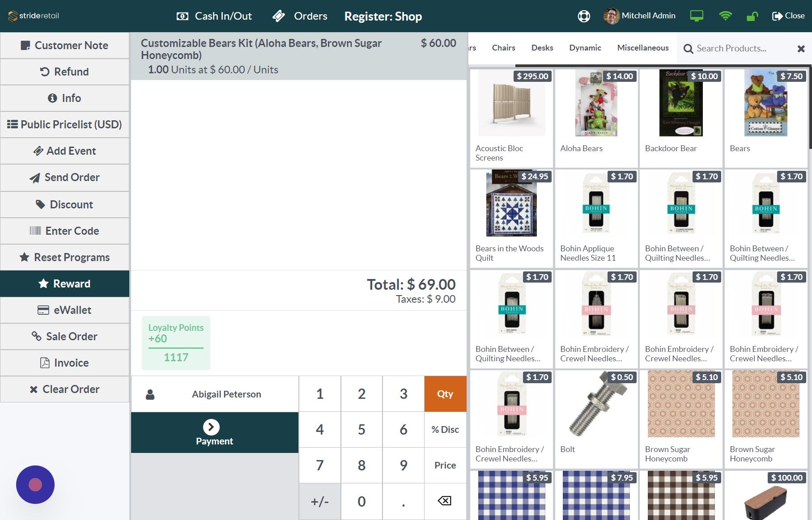Proceed to Payment
The image size is (812, 520).
click(214, 432)
